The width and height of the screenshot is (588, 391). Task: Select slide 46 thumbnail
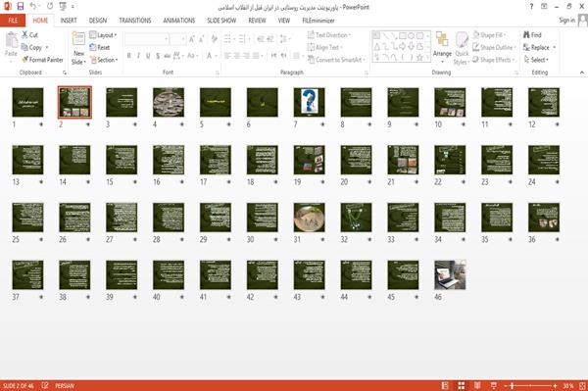[450, 274]
